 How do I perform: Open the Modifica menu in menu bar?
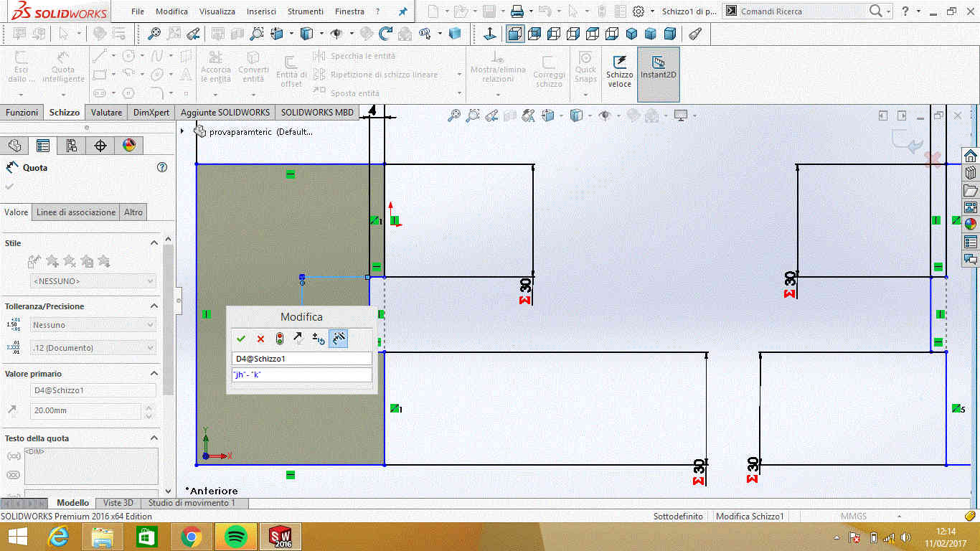point(171,11)
